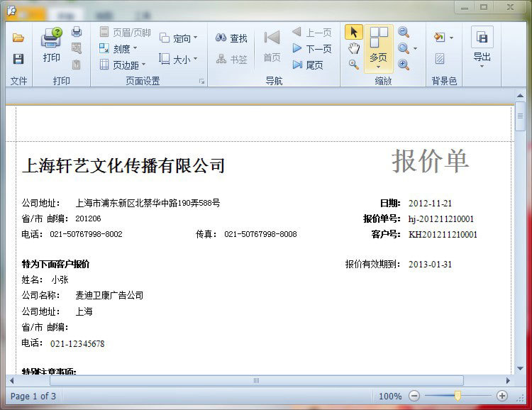Click customer phone 021-12345678
Screen dimensions: 532x410
[x=77, y=344]
